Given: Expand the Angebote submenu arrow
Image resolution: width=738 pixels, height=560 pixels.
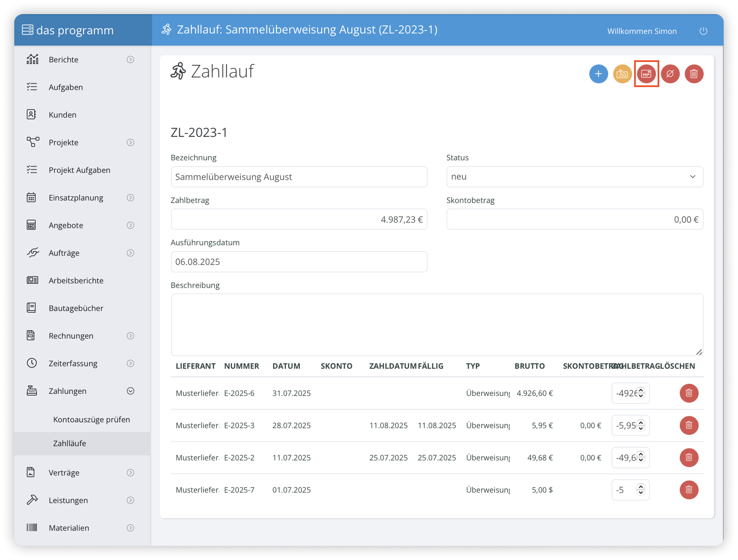Looking at the screenshot, I should (x=131, y=225).
